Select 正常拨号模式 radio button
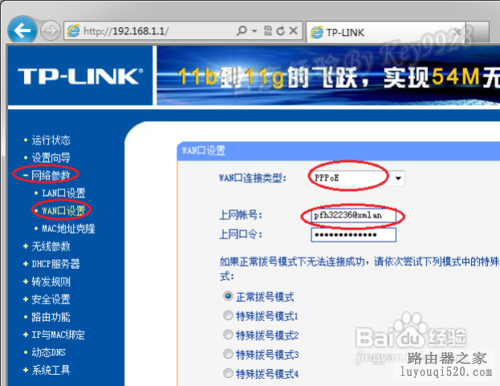The width and height of the screenshot is (500, 386). point(228,296)
